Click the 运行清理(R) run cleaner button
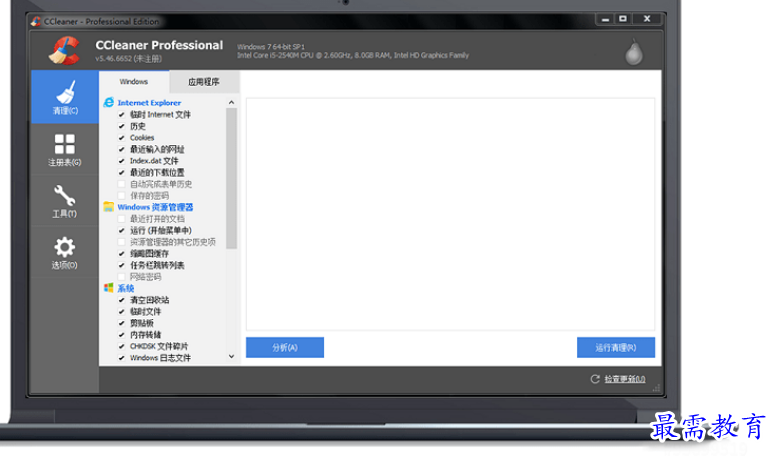This screenshot has width=774, height=458. coord(616,347)
